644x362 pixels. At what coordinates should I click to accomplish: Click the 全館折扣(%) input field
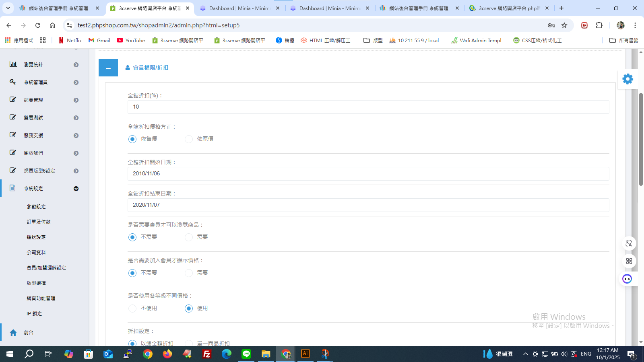(368, 107)
